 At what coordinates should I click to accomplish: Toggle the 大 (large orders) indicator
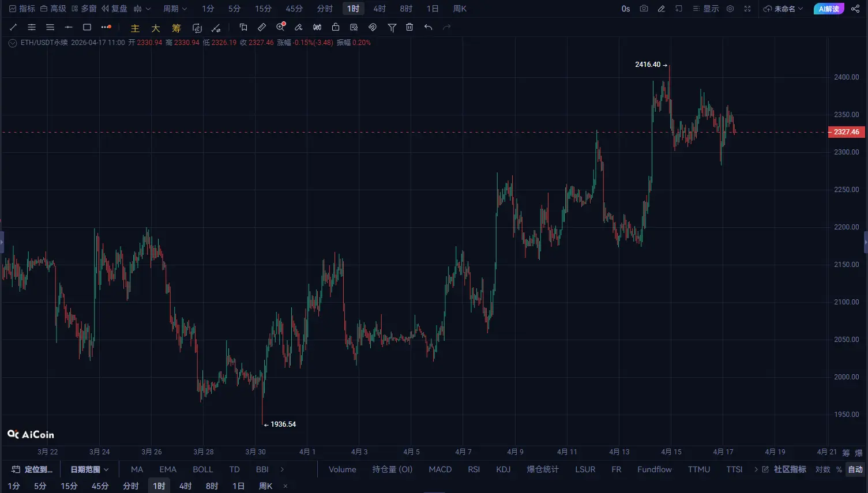pos(156,28)
